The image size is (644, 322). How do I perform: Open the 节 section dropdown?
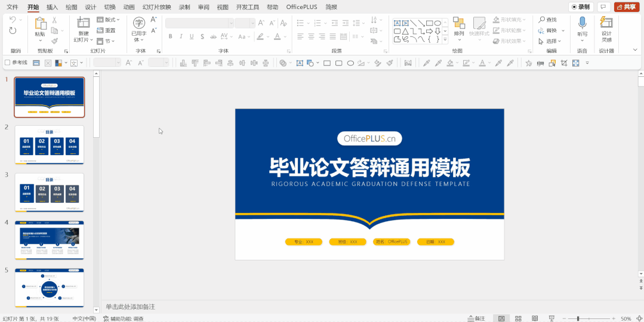coord(106,41)
